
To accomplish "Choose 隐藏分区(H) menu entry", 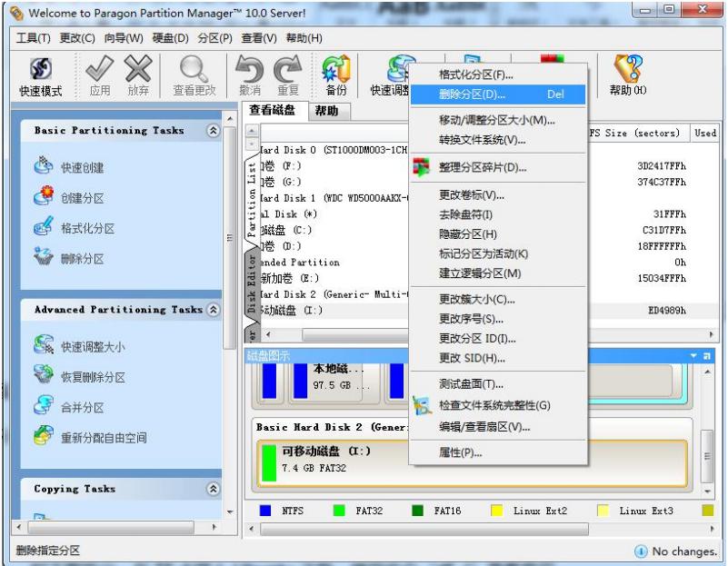I will click(498, 233).
